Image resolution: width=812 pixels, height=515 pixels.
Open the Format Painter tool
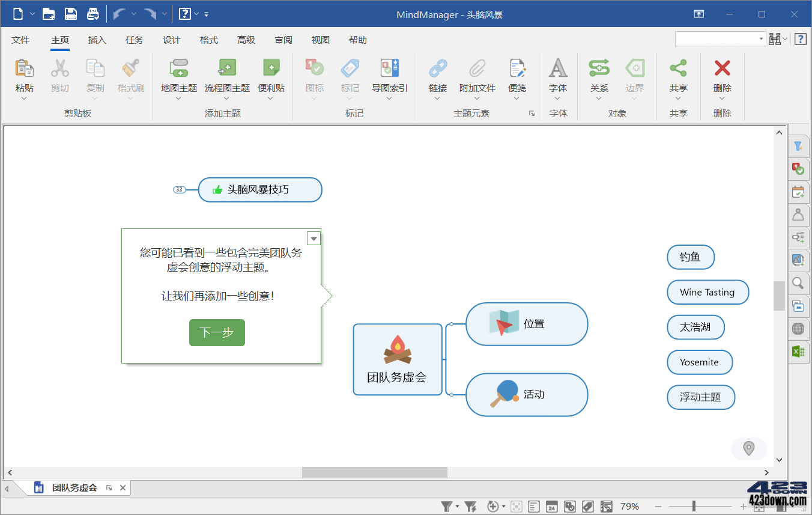[x=131, y=78]
